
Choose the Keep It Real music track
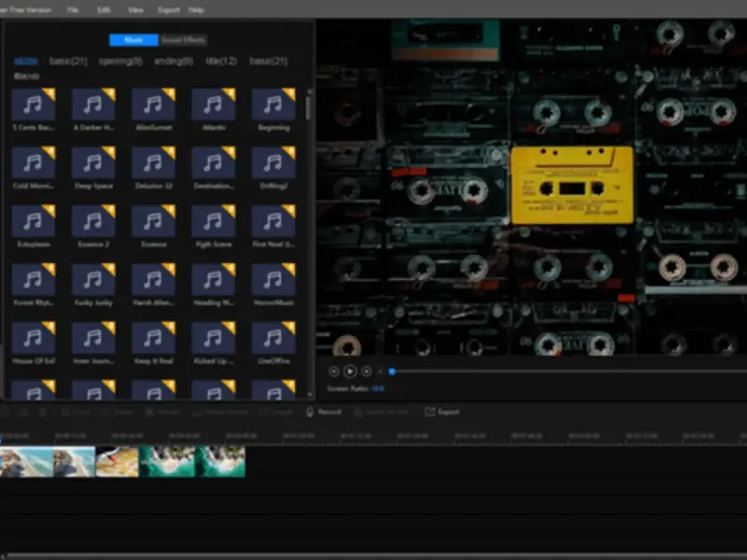click(x=153, y=338)
